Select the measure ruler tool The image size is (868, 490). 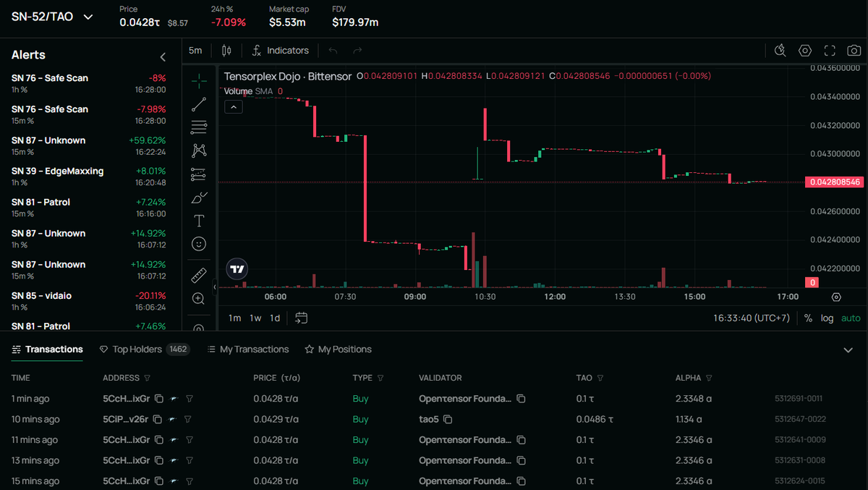pos(199,275)
